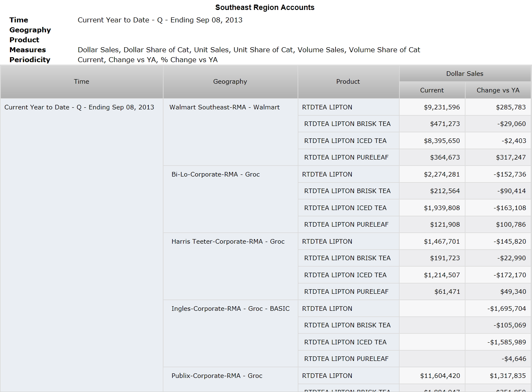Click the Change vs YA column header
Viewport: 532px width, 392px height.
[x=498, y=90]
